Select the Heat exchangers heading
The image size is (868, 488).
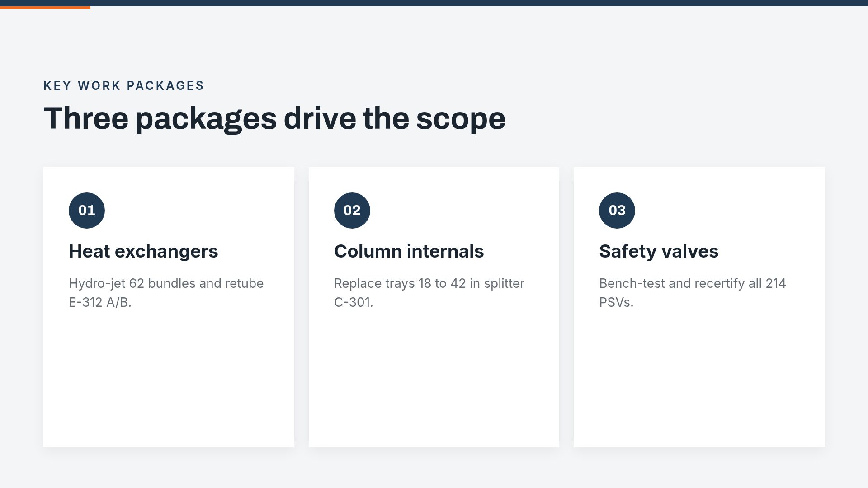[x=143, y=251]
